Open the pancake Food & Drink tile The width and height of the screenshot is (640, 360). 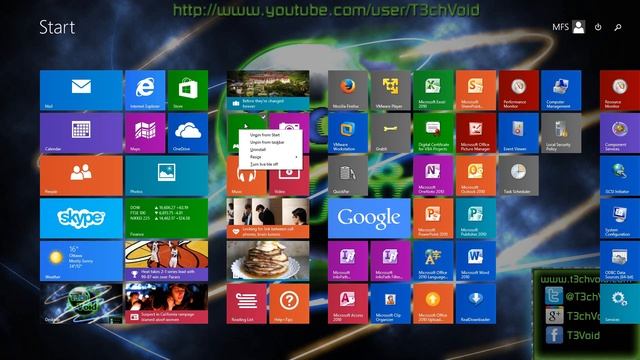[x=268, y=261]
